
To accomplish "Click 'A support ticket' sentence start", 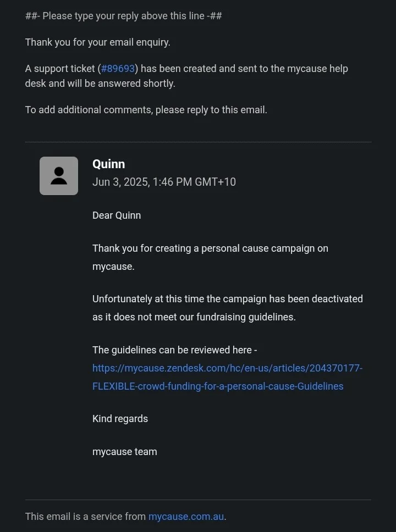I will 61,69.
